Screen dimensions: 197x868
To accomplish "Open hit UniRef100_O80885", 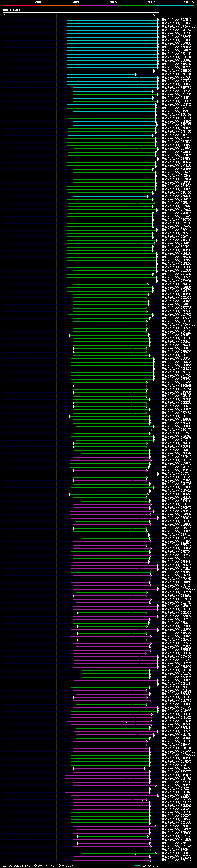I will point(176,43).
